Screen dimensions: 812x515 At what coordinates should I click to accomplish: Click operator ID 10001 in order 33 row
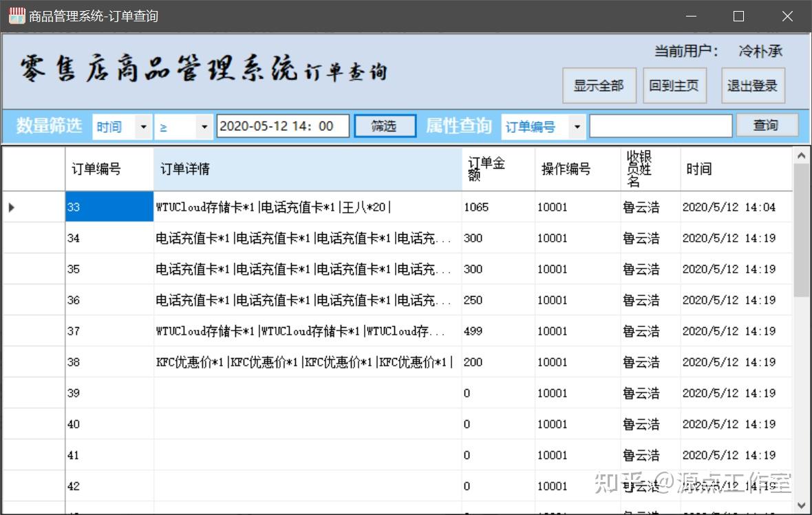(578, 207)
